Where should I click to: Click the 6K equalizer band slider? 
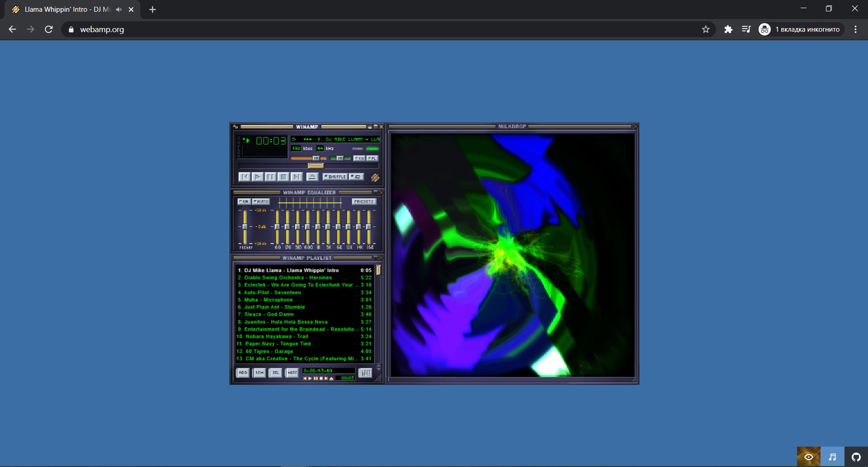click(x=338, y=227)
